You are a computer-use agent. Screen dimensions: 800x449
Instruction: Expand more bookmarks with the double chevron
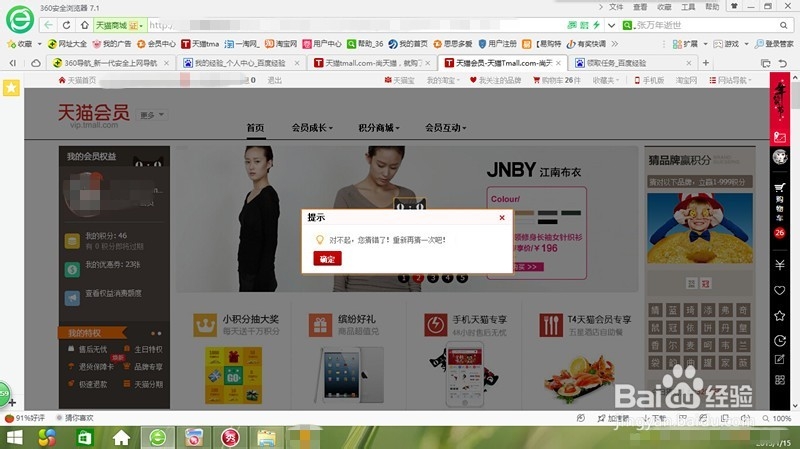615,44
